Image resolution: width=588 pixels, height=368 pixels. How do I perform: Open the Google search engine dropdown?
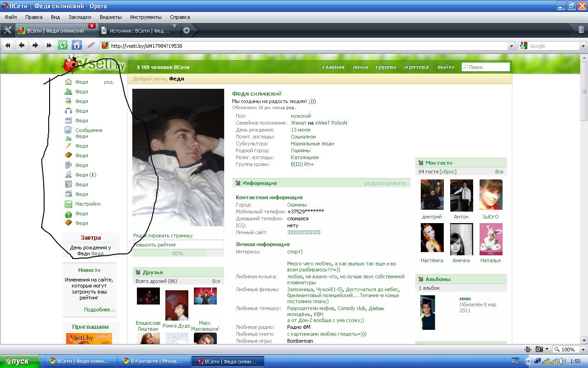(583, 46)
